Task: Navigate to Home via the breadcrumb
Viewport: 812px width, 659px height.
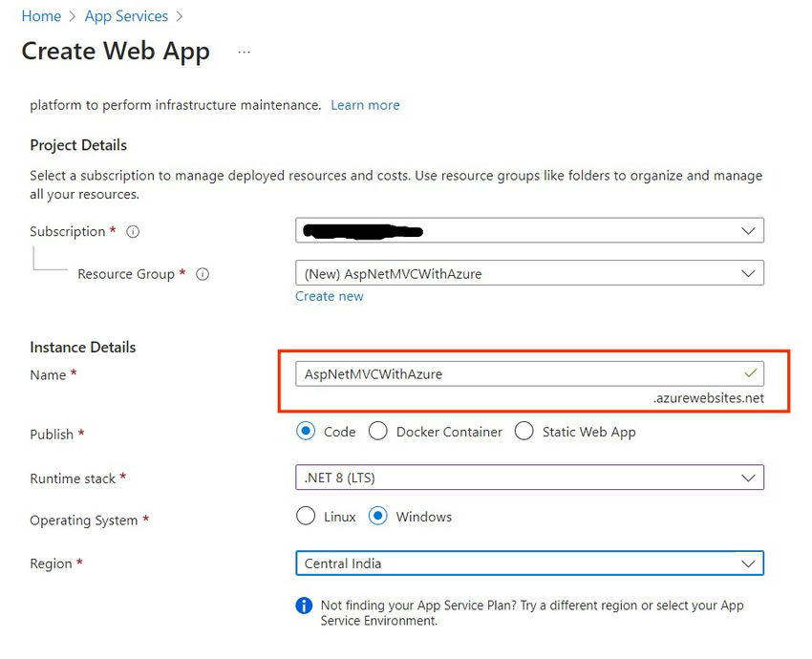Action: click(x=41, y=15)
